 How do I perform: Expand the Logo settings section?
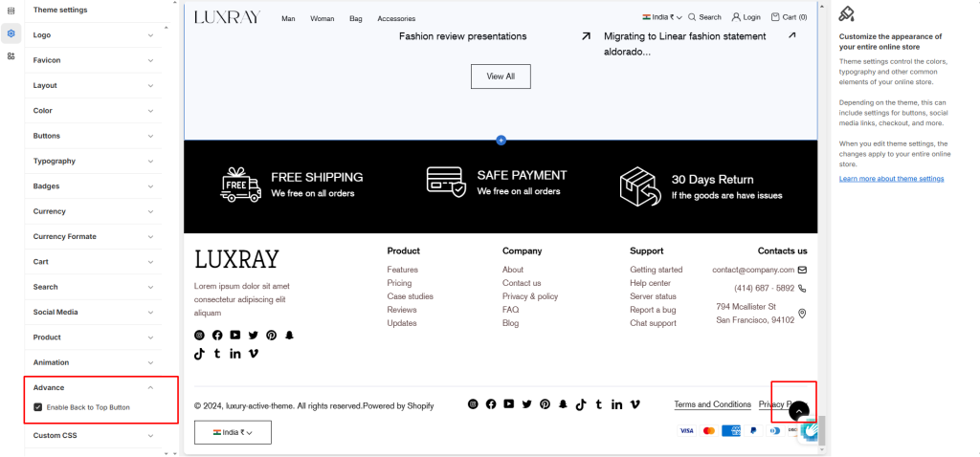click(x=93, y=35)
